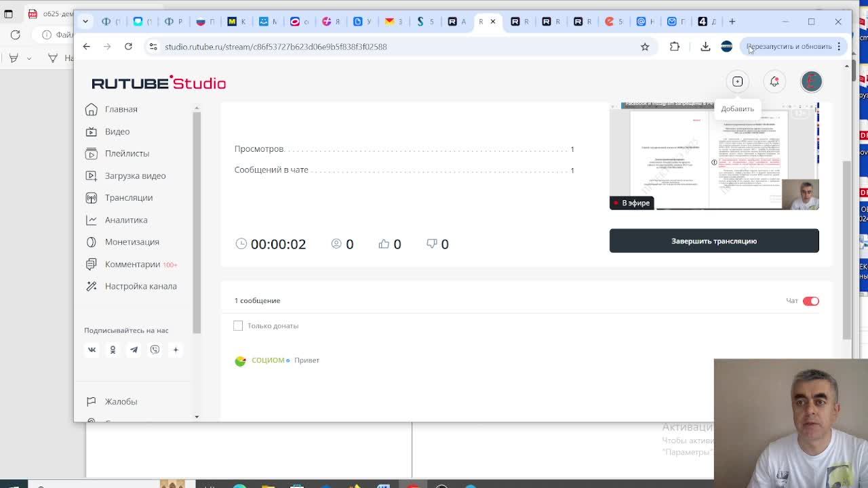The width and height of the screenshot is (868, 488).
Task: Click the sidebar scrollbar thumb
Action: (197, 222)
